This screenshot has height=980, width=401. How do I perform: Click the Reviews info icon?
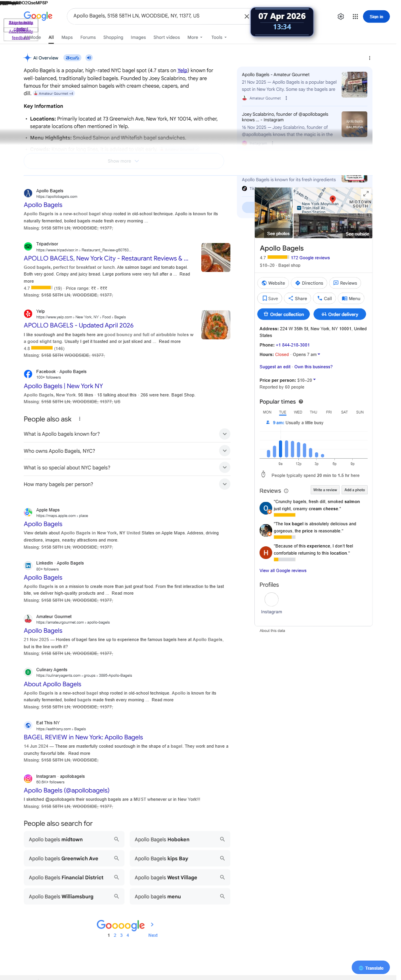pos(286,491)
